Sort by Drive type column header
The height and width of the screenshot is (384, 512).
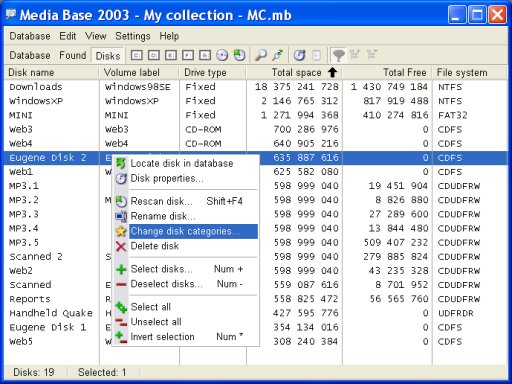213,72
